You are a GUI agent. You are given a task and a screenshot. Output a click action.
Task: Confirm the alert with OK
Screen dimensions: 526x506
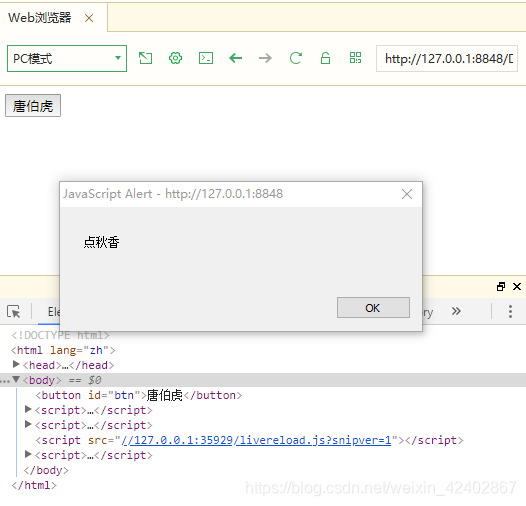(x=373, y=307)
